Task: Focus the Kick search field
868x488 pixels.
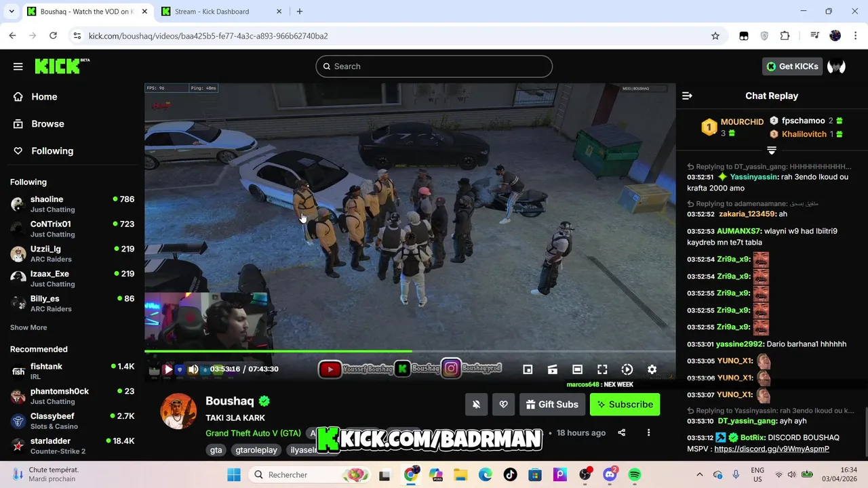Action: click(x=434, y=66)
